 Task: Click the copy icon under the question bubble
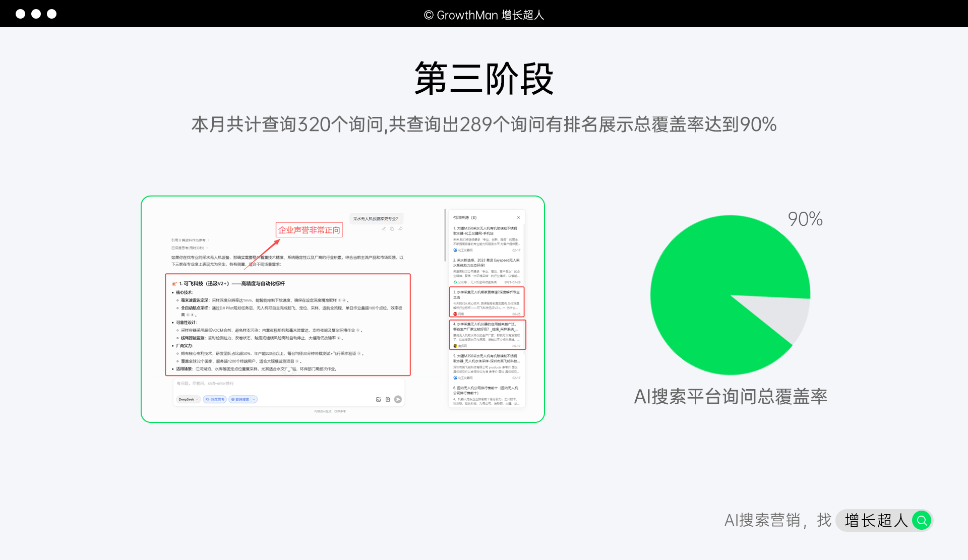392,229
